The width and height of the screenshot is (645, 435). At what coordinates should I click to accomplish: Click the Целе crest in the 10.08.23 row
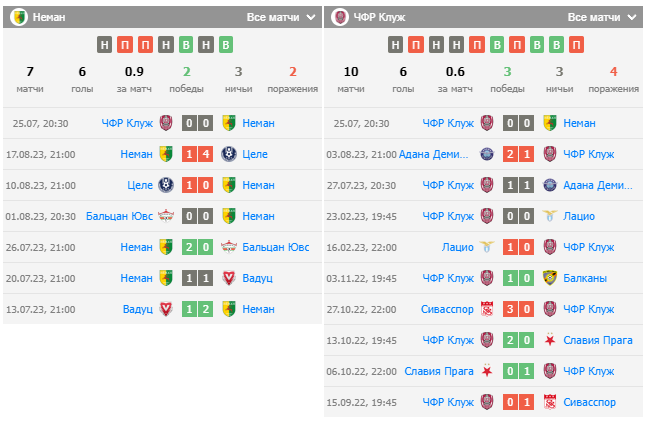click(166, 185)
